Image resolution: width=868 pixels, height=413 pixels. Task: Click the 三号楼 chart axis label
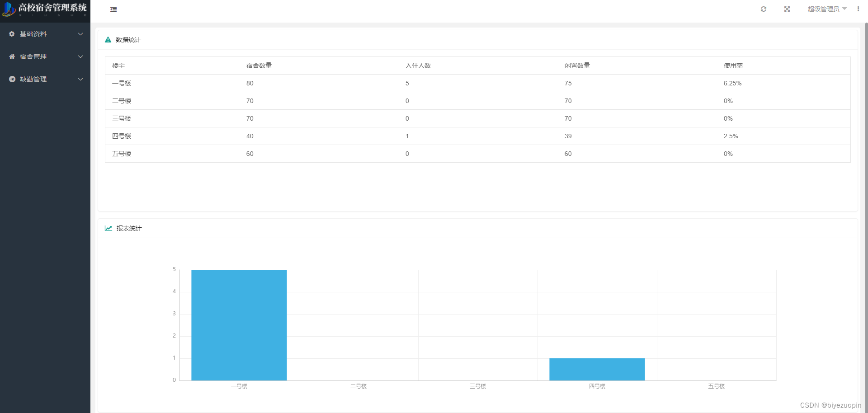pyautogui.click(x=478, y=386)
